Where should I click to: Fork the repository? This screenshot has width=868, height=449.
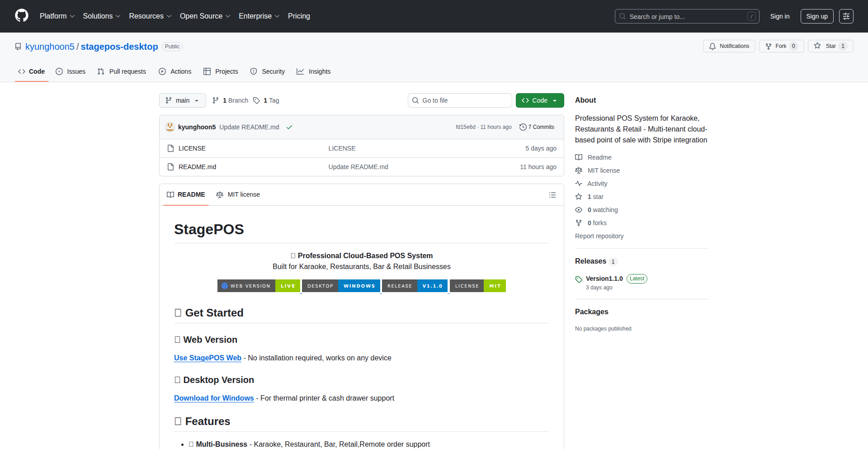[x=781, y=46]
